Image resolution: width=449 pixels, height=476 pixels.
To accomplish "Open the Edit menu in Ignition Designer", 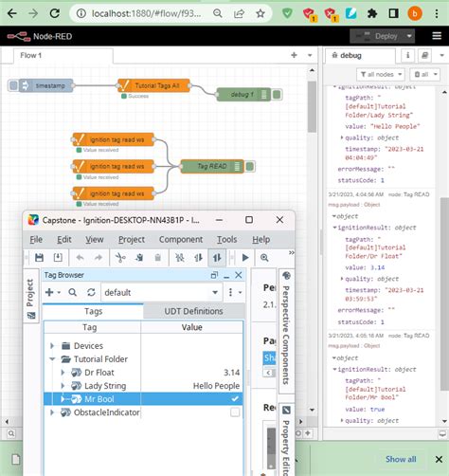I will point(64,240).
